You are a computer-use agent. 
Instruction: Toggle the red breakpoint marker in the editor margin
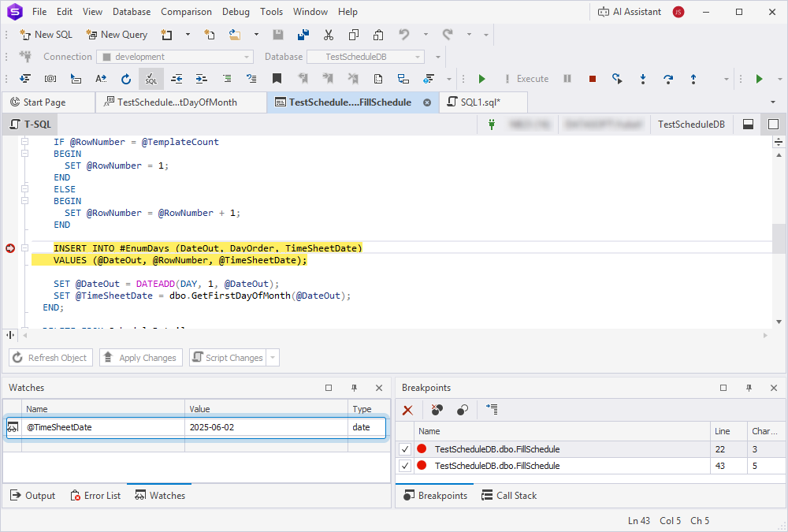click(x=10, y=247)
